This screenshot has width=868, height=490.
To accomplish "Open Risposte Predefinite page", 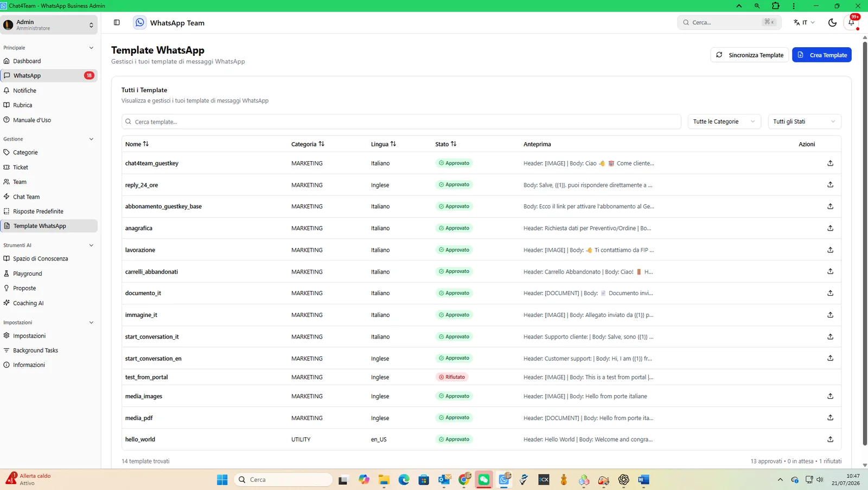I will pyautogui.click(x=49, y=211).
